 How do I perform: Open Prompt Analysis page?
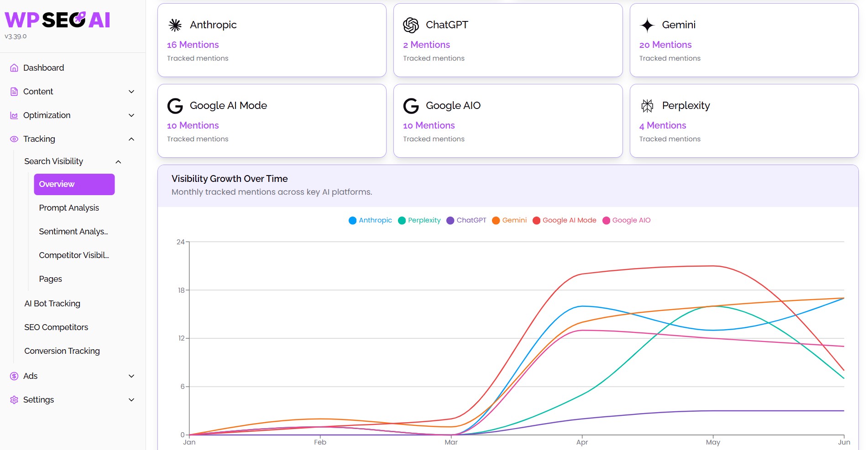coord(69,208)
